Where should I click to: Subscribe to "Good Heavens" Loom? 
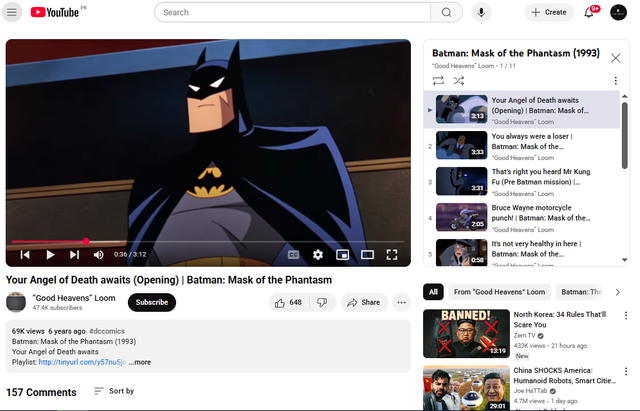tap(152, 302)
